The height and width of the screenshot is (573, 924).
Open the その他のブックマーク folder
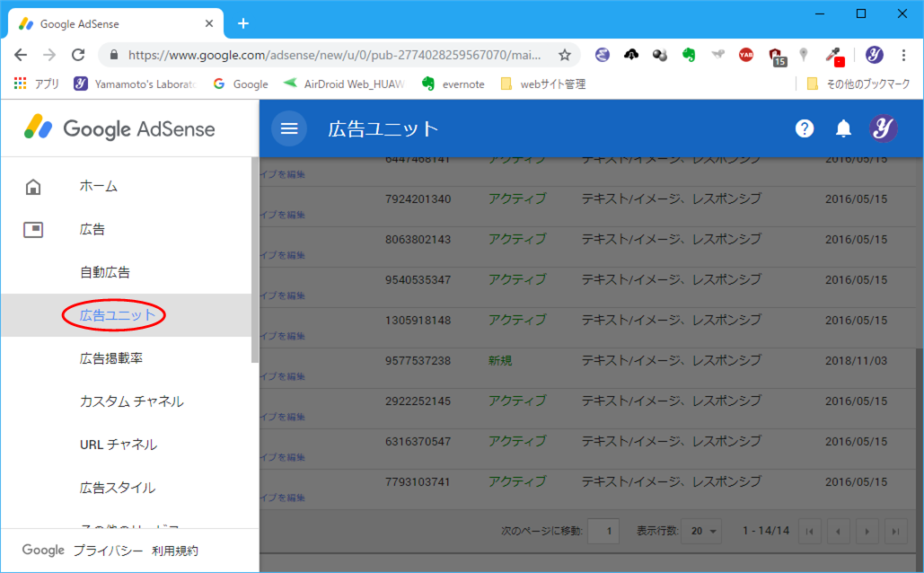[858, 84]
